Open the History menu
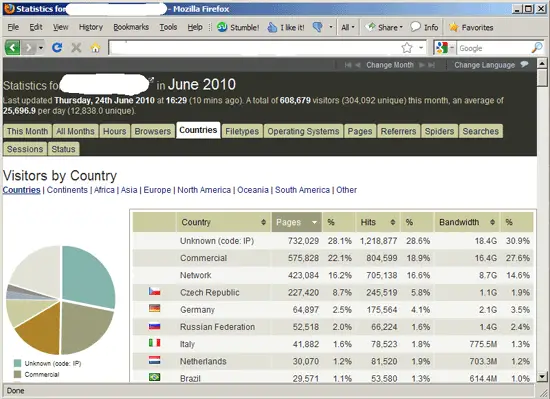This screenshot has width=550, height=399. [x=90, y=27]
